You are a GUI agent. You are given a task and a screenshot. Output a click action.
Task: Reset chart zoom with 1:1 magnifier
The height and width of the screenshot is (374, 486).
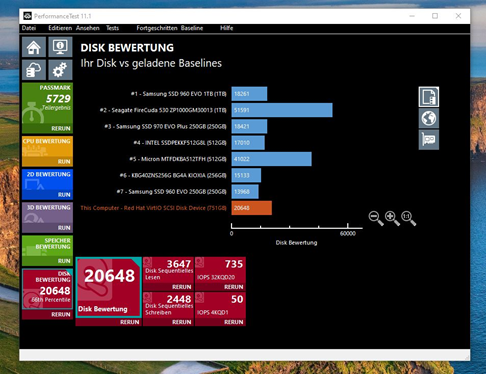tap(409, 218)
